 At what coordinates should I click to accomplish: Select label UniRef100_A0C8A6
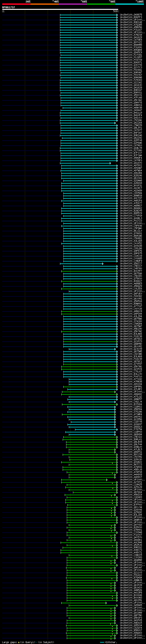click(x=131, y=543)
